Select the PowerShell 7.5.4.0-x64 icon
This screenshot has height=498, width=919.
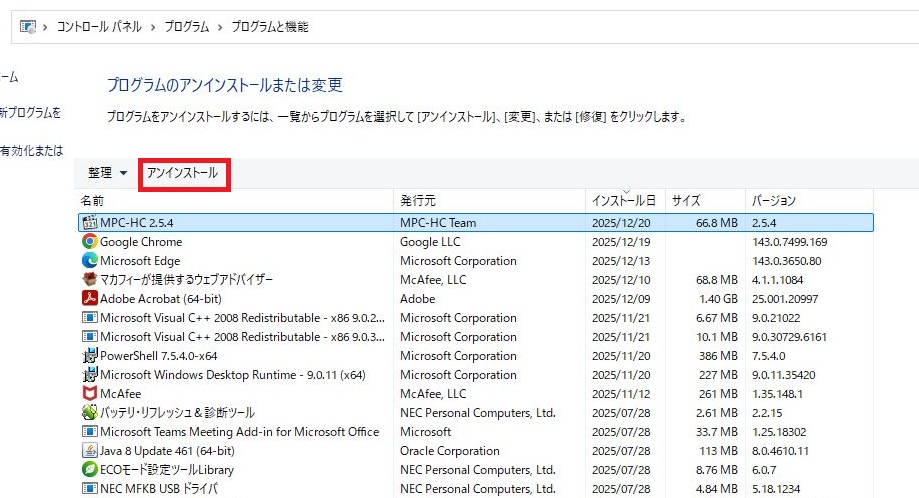89,355
